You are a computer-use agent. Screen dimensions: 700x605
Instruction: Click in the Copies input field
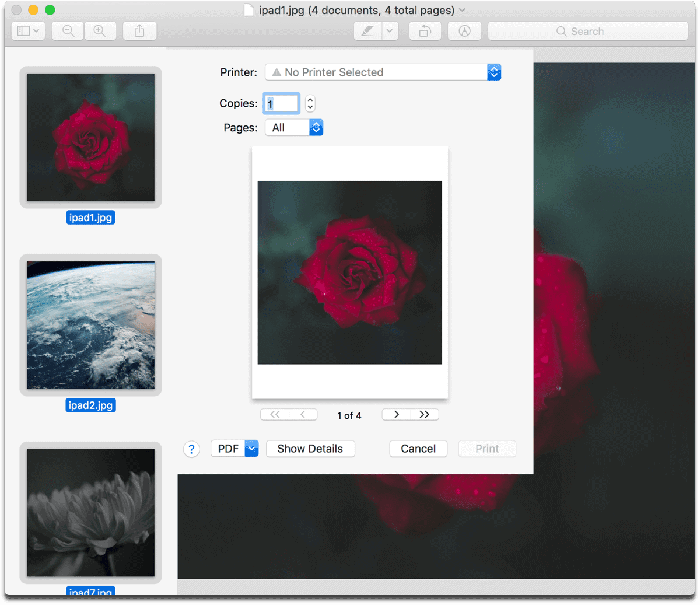tap(281, 104)
